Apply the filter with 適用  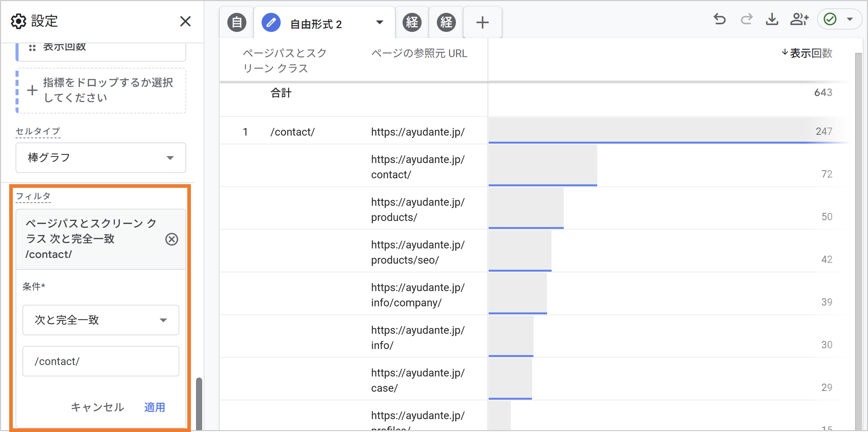point(155,407)
